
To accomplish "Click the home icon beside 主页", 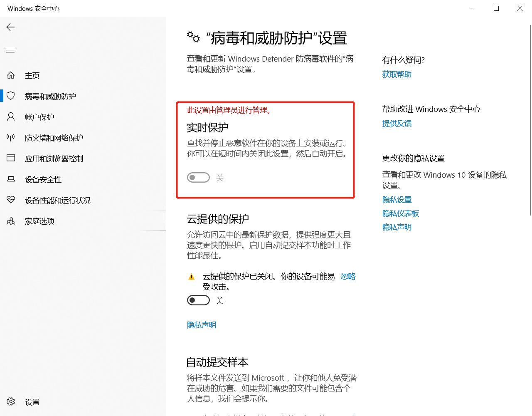I will (x=11, y=75).
